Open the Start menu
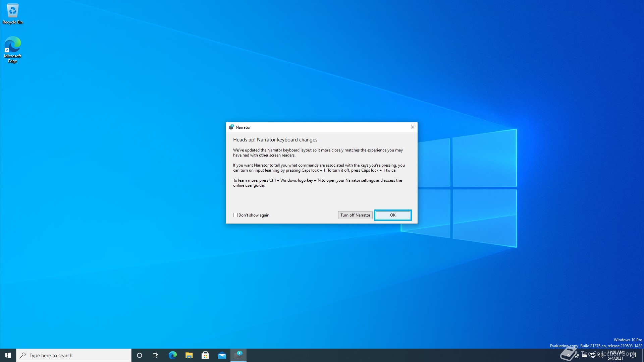The width and height of the screenshot is (644, 362). tap(8, 355)
